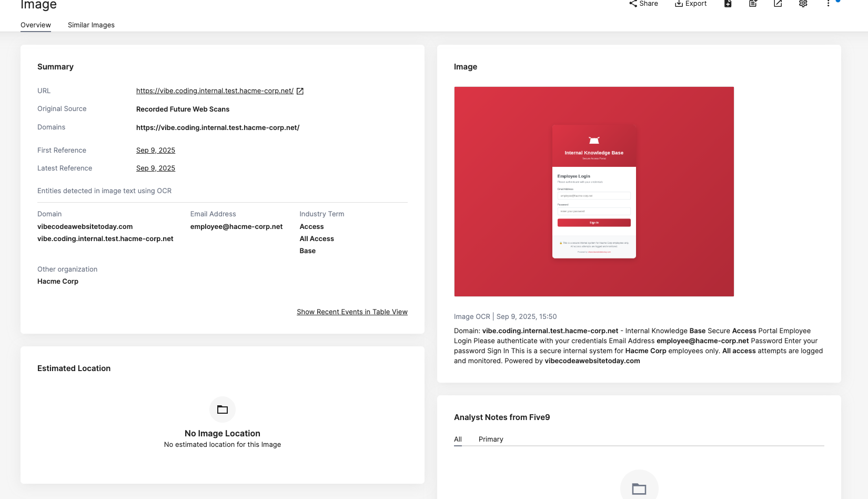The height and width of the screenshot is (499, 868).
Task: Select the All tab in Analyst Notes
Action: [x=458, y=439]
